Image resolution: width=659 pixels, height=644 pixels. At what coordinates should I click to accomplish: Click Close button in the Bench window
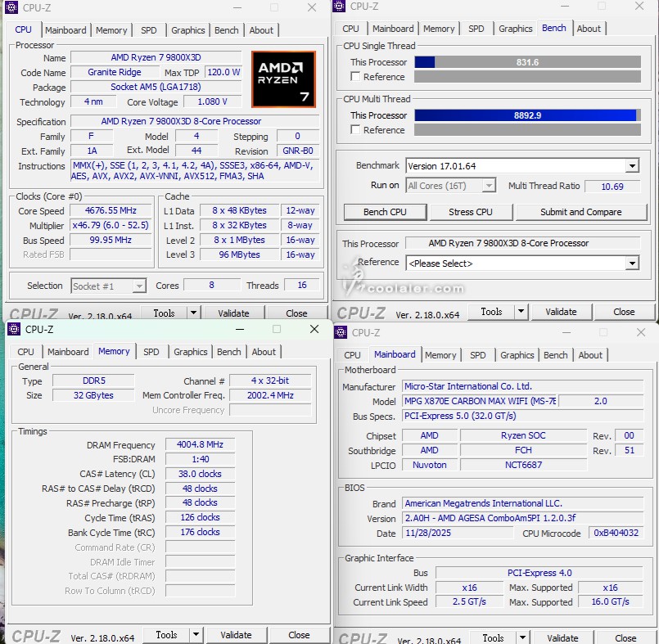coord(624,311)
